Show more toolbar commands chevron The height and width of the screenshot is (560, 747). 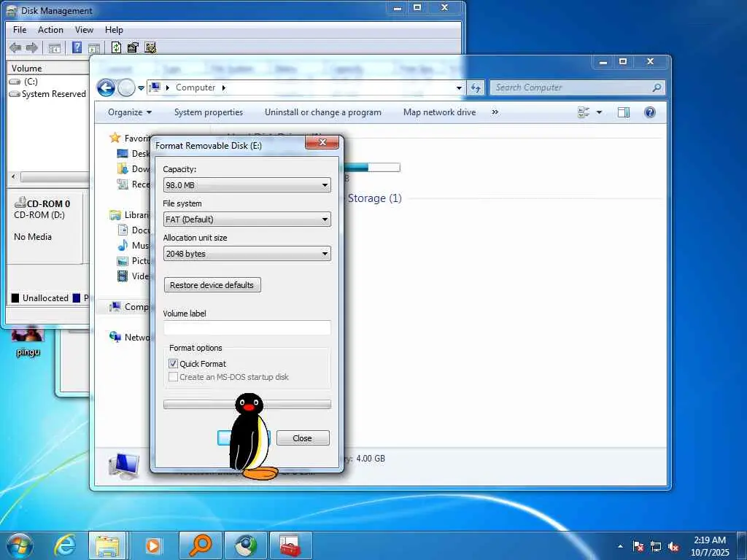tap(495, 112)
